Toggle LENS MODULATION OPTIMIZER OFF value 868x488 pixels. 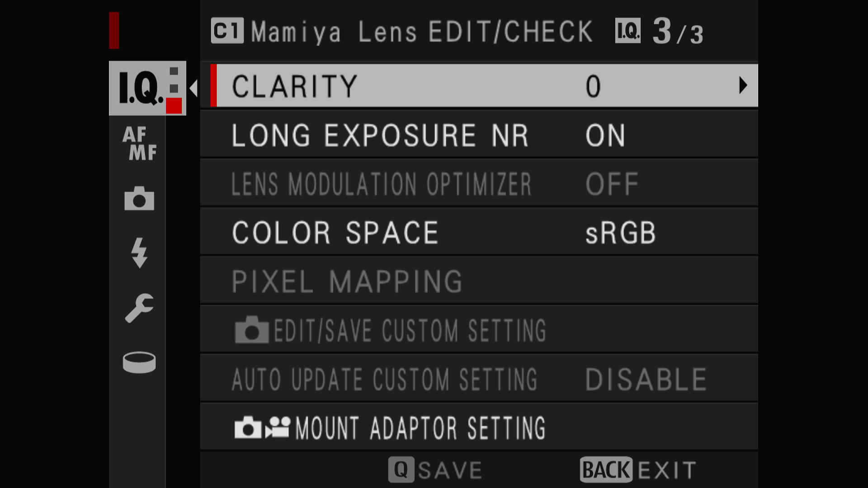[612, 184]
